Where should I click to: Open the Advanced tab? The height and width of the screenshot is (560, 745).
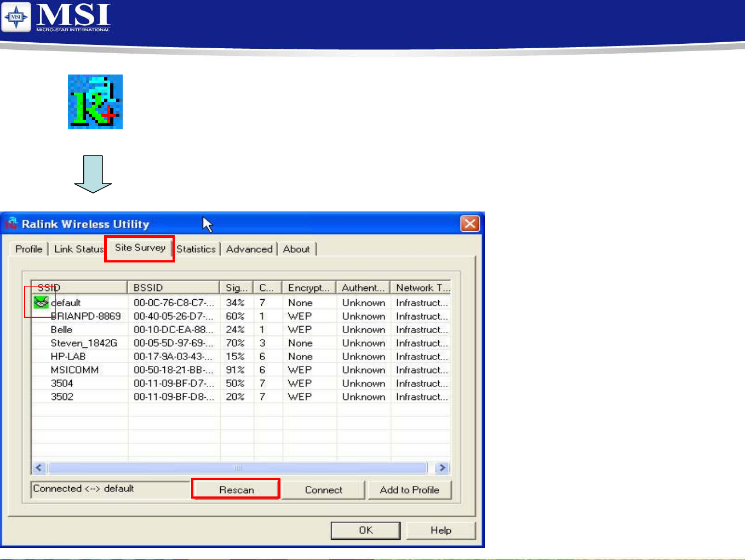pos(249,249)
